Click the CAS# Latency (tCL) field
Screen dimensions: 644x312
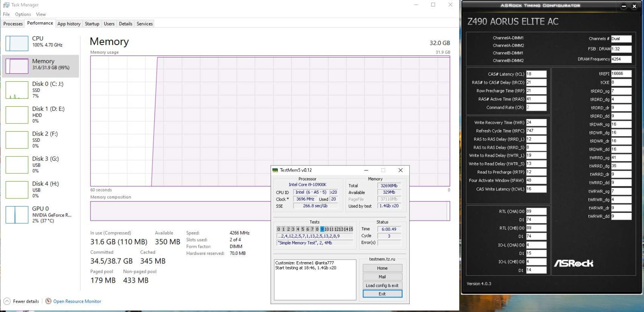(x=536, y=74)
